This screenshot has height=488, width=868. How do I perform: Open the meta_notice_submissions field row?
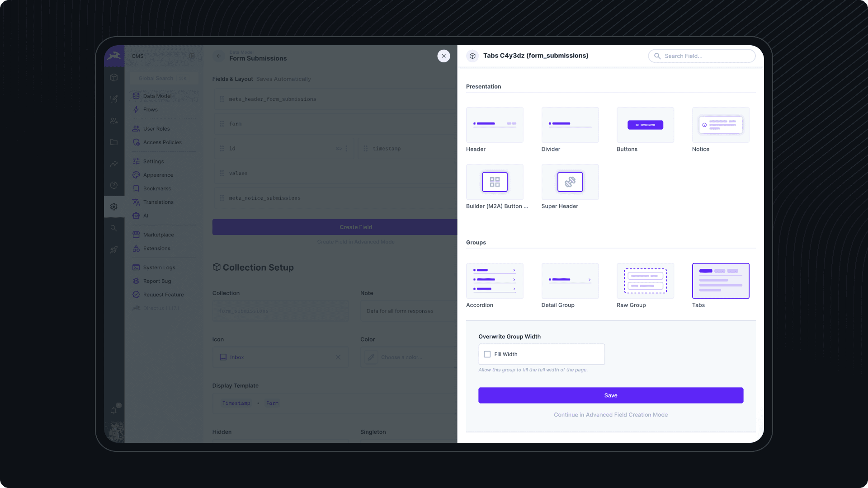pos(336,198)
